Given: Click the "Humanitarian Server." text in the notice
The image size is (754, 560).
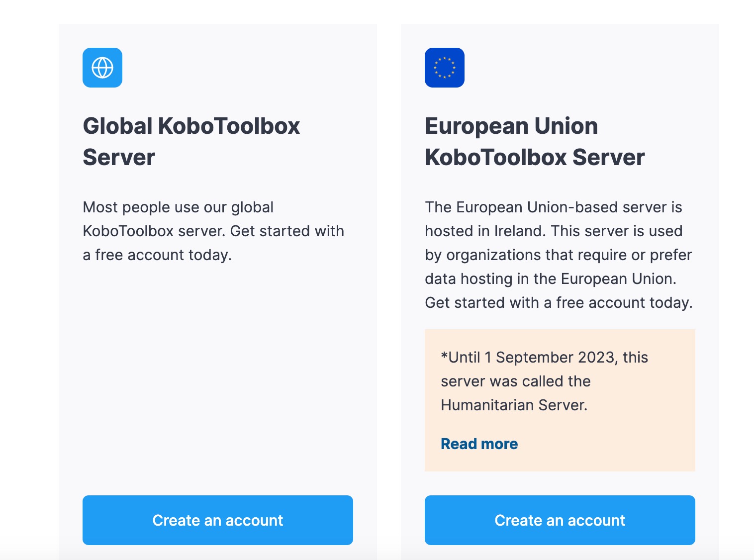Looking at the screenshot, I should tap(514, 405).
